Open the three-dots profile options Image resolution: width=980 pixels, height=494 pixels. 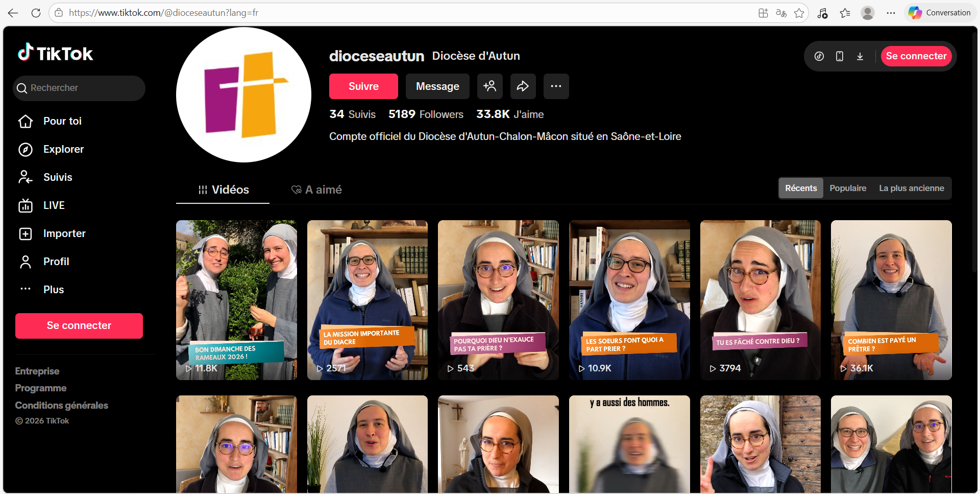pos(556,86)
